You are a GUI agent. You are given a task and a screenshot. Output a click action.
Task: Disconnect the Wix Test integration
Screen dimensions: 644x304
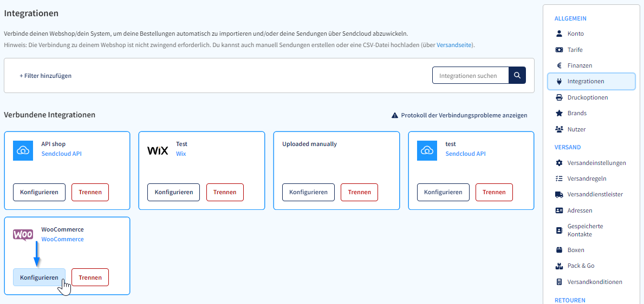click(x=225, y=192)
